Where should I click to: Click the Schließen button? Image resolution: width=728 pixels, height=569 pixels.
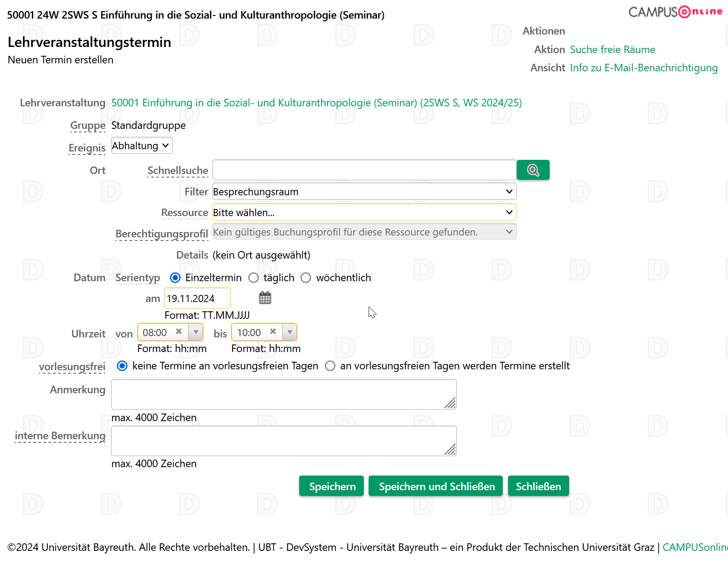pos(539,486)
